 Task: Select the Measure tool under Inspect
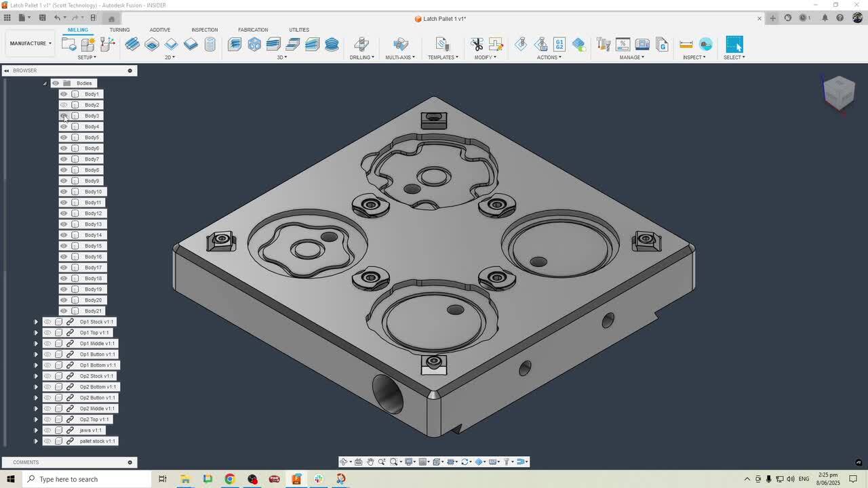point(686,44)
